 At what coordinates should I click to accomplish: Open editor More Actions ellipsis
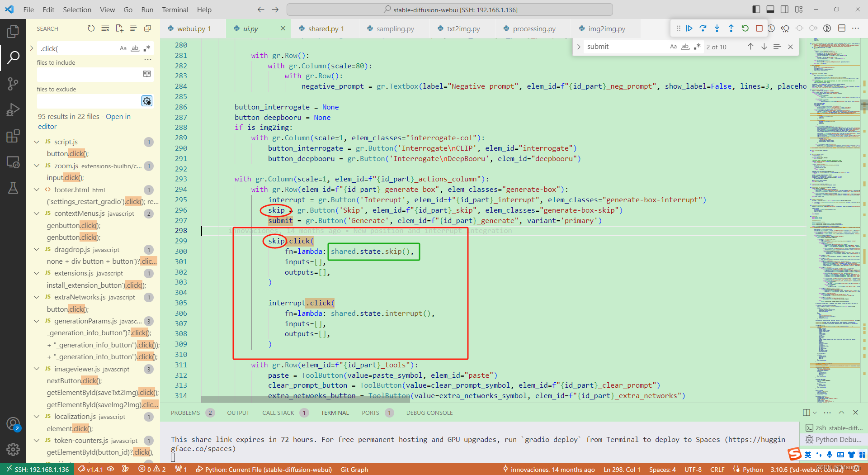coord(856,28)
